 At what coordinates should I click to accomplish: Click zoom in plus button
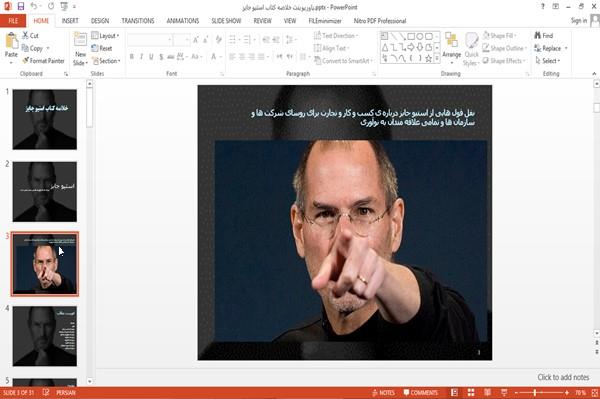click(x=567, y=392)
